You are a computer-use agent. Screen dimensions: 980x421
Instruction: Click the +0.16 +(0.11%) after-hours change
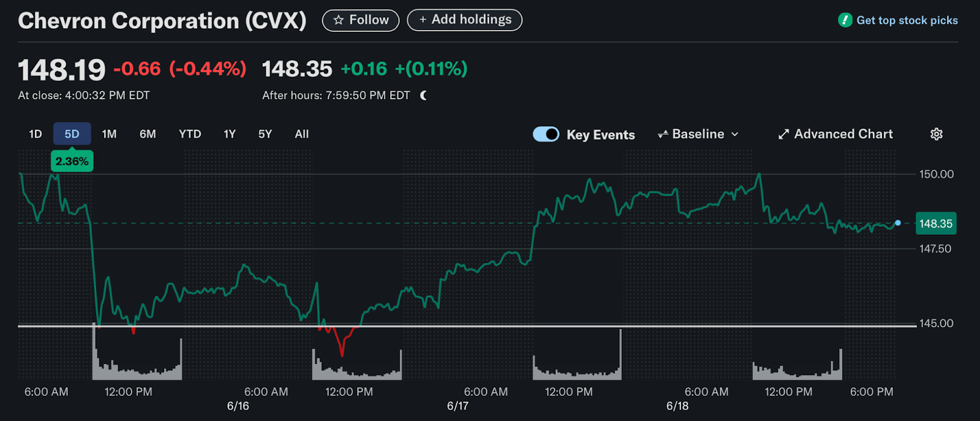[x=404, y=69]
